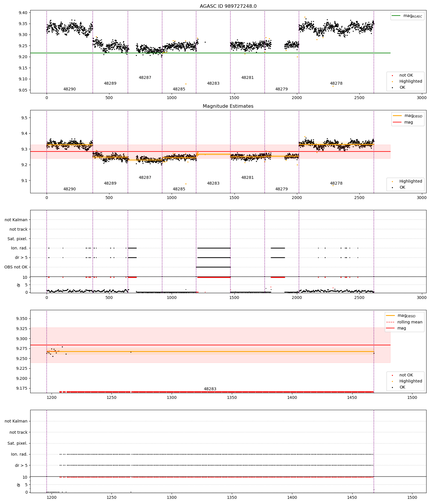
Task: Click 'OK' in Magnitude Estimates legend
Action: point(402,187)
